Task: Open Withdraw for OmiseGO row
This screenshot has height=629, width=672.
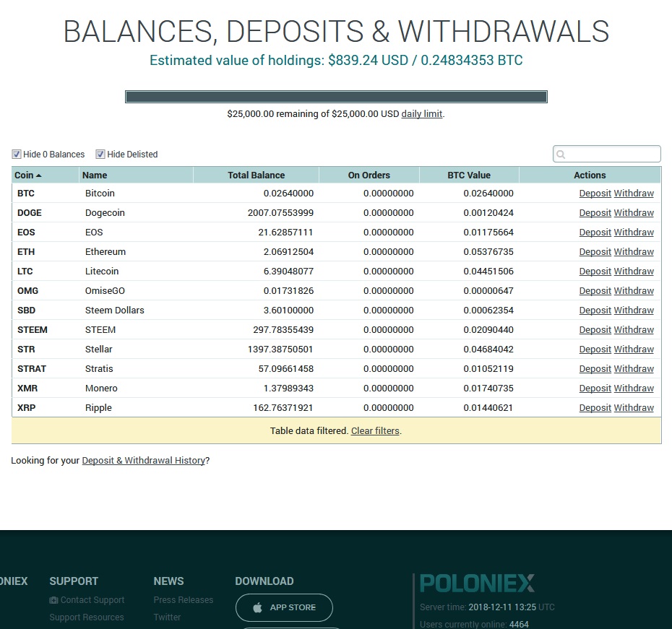Action: click(634, 291)
